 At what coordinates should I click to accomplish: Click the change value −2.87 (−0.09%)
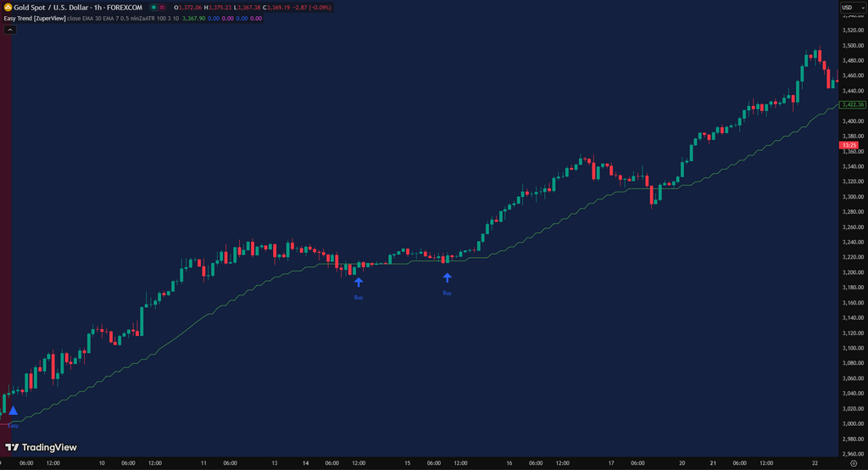pyautogui.click(x=312, y=8)
